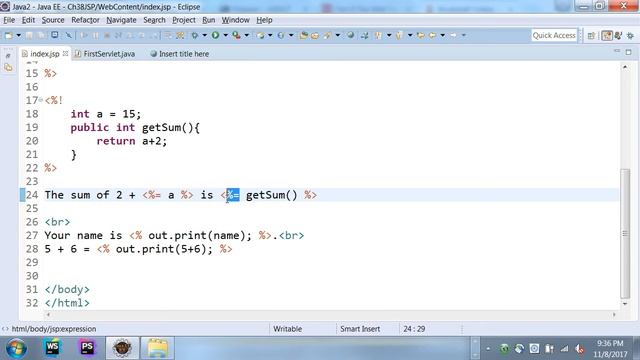Maximize the editor area
Viewport: 640px width, 360px height.
(629, 52)
